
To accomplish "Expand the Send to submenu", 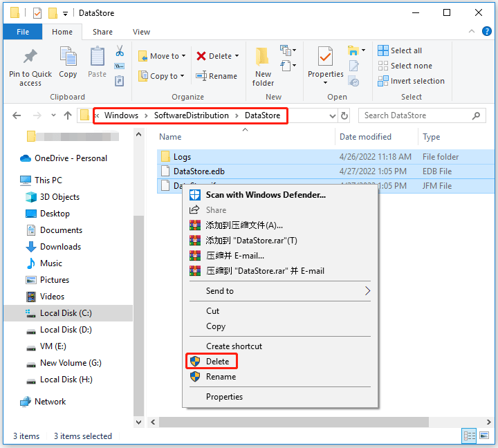I will [279, 291].
